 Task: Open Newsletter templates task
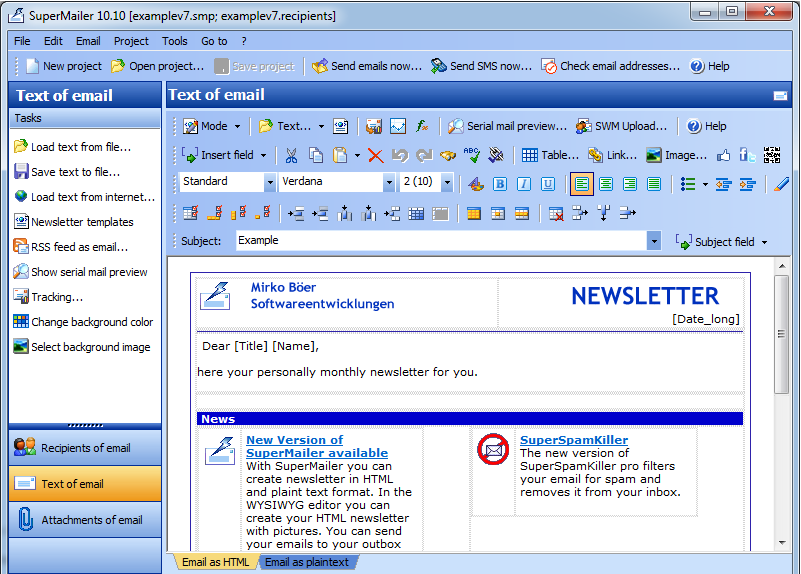coord(74,222)
